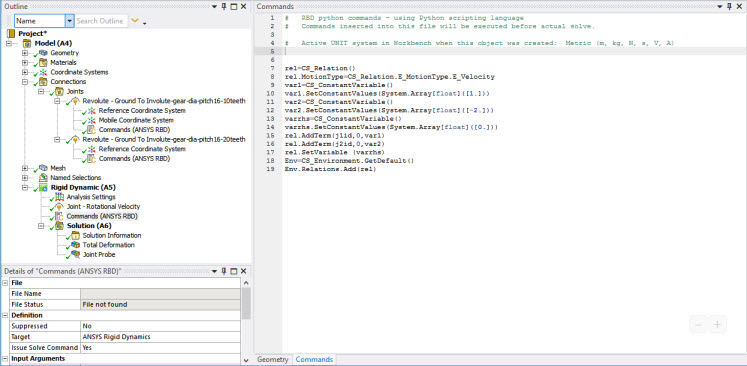Toggle the pin on the Commands panel
The height and width of the screenshot is (366, 747).
(x=729, y=6)
